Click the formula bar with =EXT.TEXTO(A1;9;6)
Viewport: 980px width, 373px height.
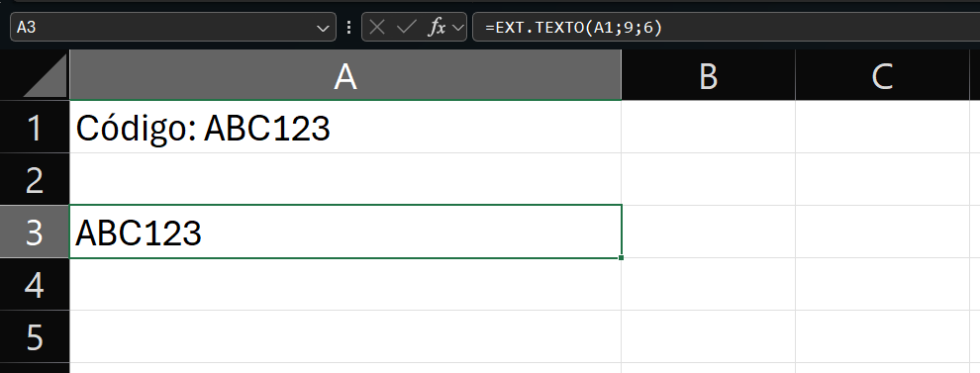point(727,28)
